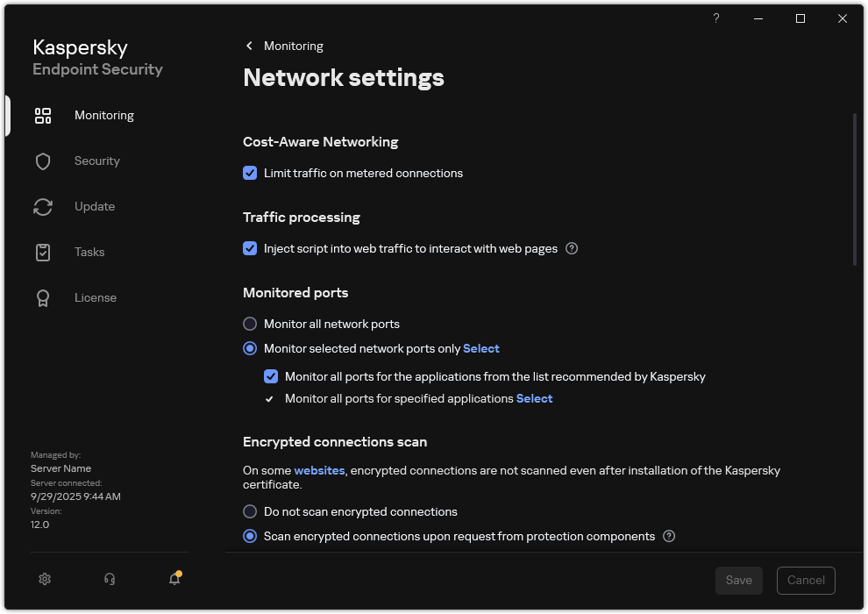Disable limit traffic on metered connections
This screenshot has width=868, height=614.
pos(250,173)
